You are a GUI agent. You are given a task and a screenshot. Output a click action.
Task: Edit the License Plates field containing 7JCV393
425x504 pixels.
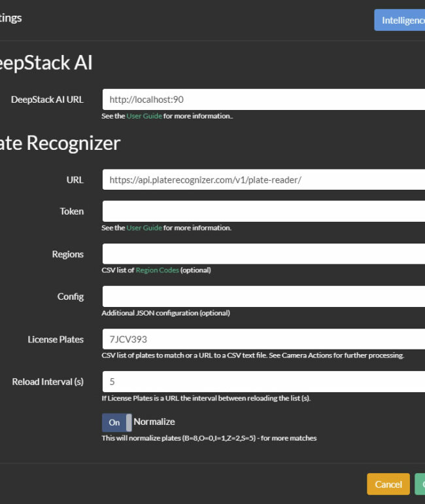click(x=263, y=339)
